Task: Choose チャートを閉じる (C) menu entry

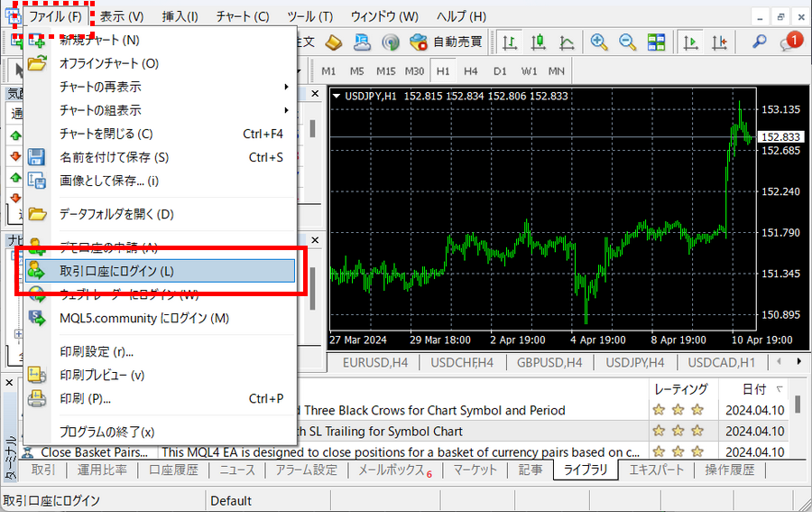Action: click(x=160, y=134)
